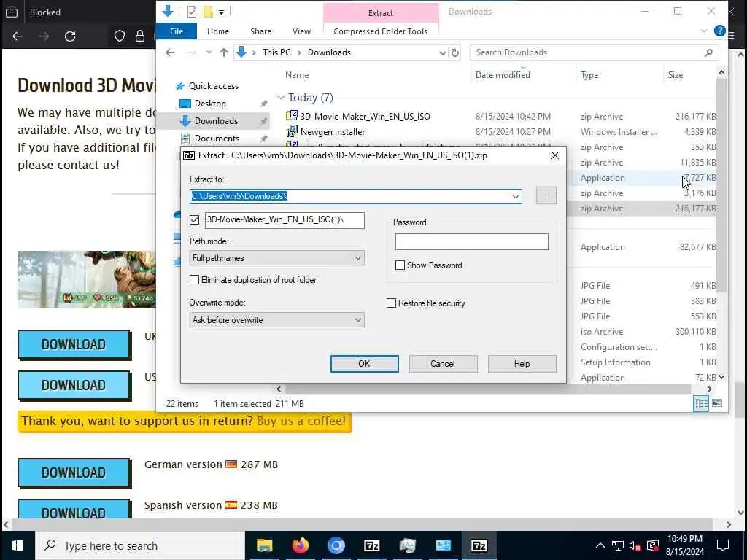Select Quick access in navigation pane

(214, 86)
